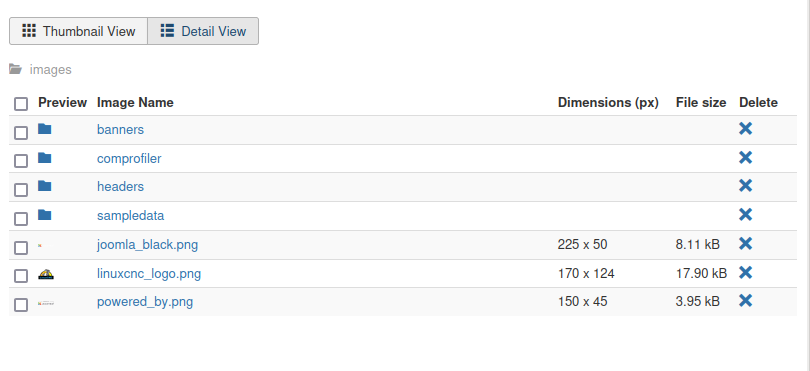Delete the banners folder with X icon
This screenshot has width=810, height=371.
tap(745, 129)
